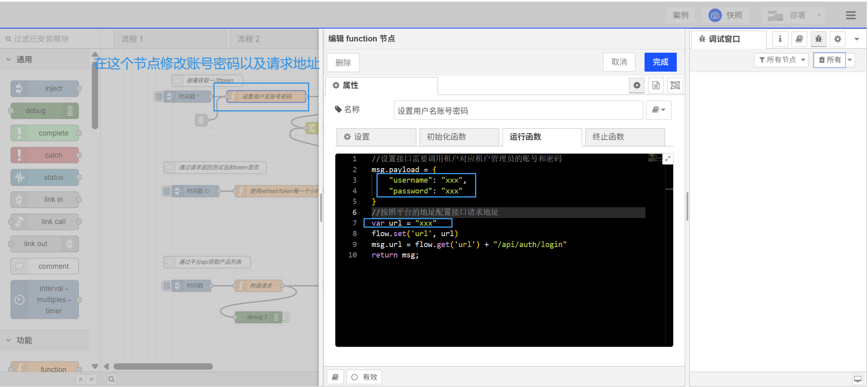Trigger inject button on bottom 时间戳 node

coord(167,286)
